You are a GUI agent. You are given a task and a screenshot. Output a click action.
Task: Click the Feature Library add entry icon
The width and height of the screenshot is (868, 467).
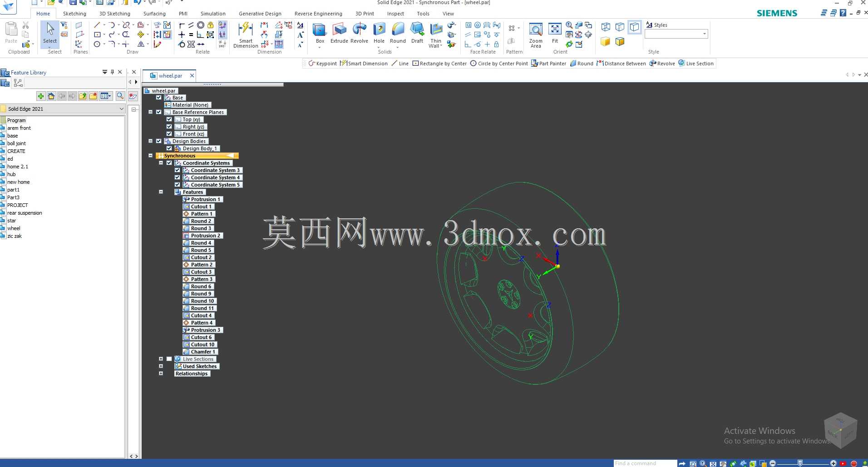tap(41, 96)
